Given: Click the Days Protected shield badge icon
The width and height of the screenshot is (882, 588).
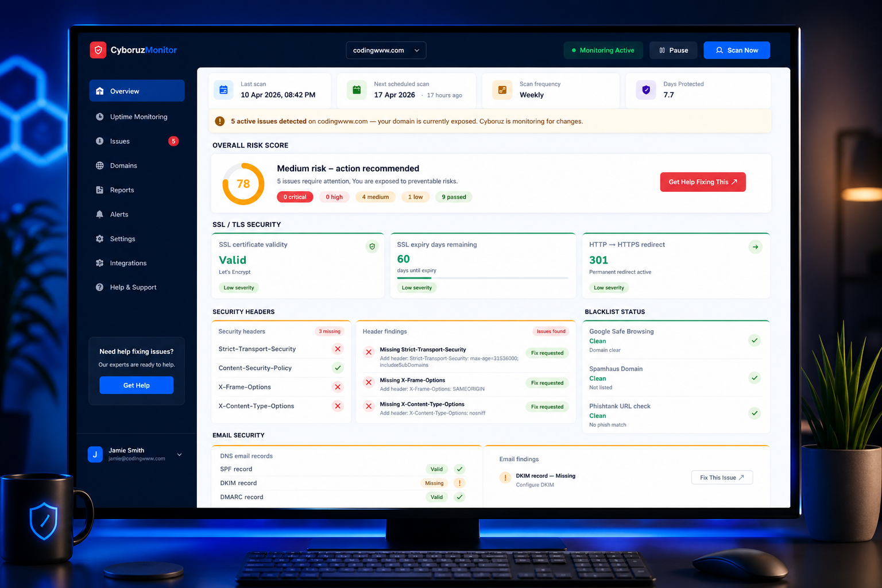Looking at the screenshot, I should [x=645, y=90].
